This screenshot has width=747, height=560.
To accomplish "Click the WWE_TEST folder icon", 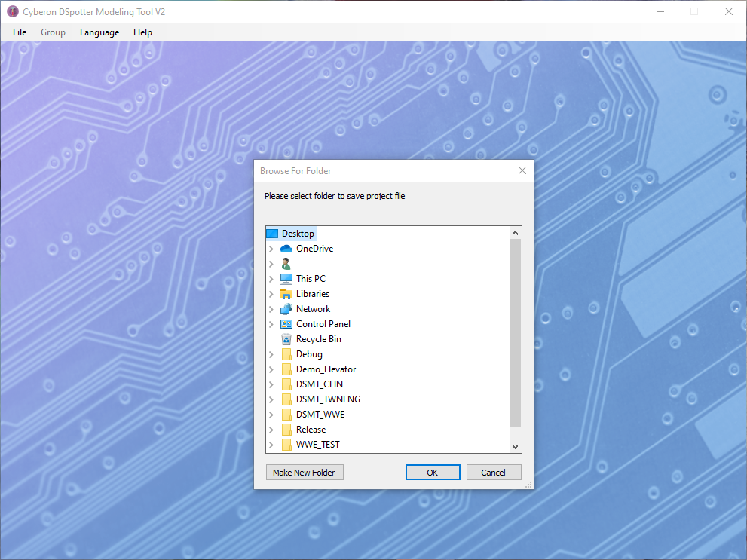I will pyautogui.click(x=286, y=445).
